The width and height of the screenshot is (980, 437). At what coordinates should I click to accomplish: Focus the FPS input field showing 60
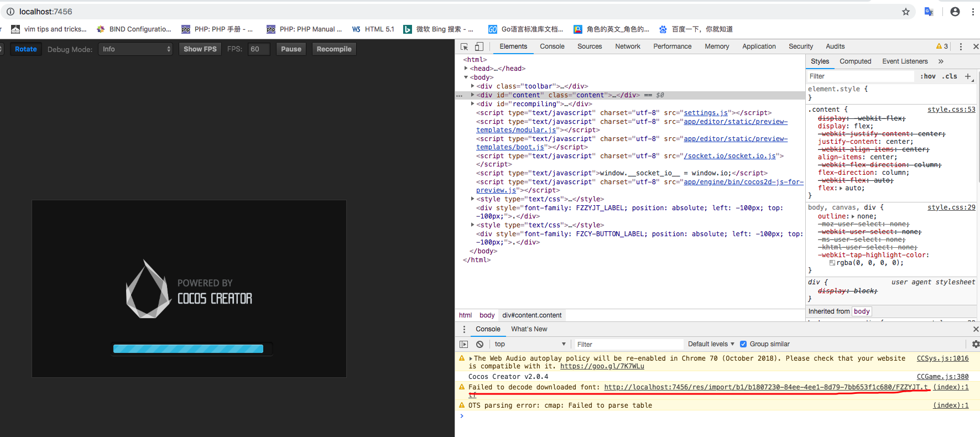click(259, 49)
